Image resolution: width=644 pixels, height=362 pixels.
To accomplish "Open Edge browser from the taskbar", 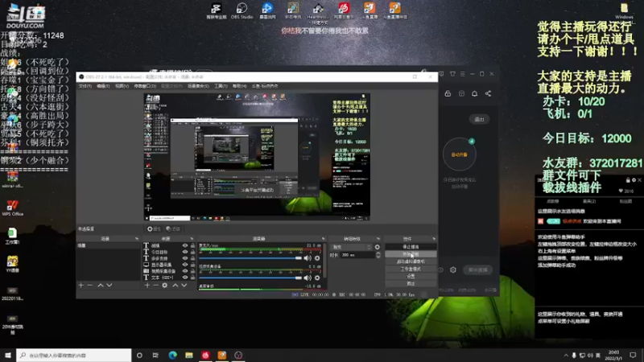I will click(172, 355).
